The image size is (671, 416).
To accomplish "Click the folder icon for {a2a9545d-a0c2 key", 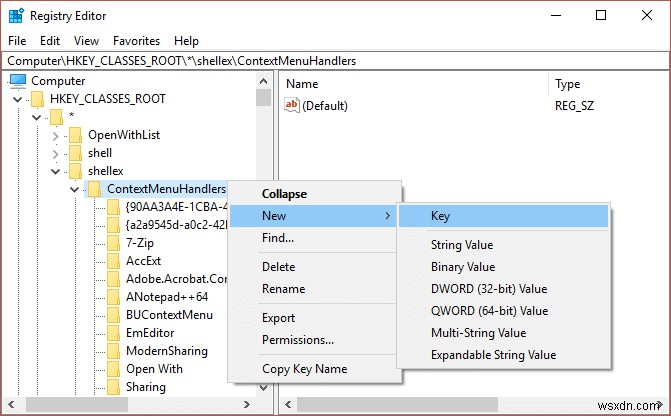I will tap(113, 225).
